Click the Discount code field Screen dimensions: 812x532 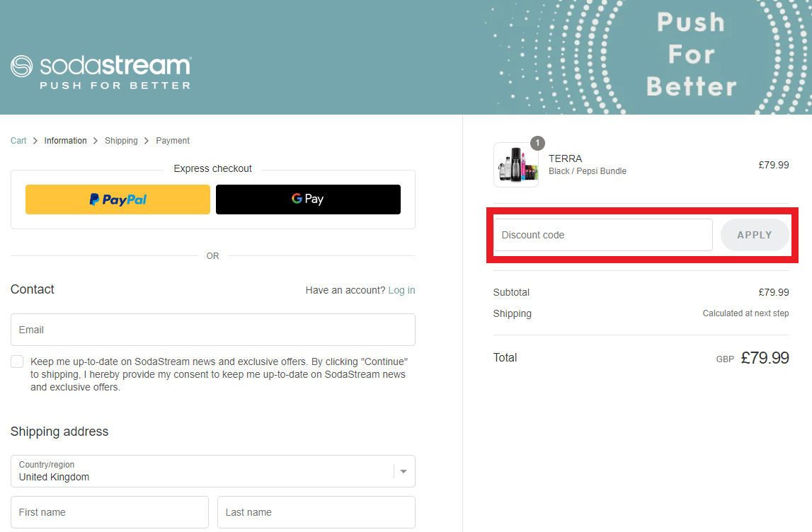pos(602,235)
